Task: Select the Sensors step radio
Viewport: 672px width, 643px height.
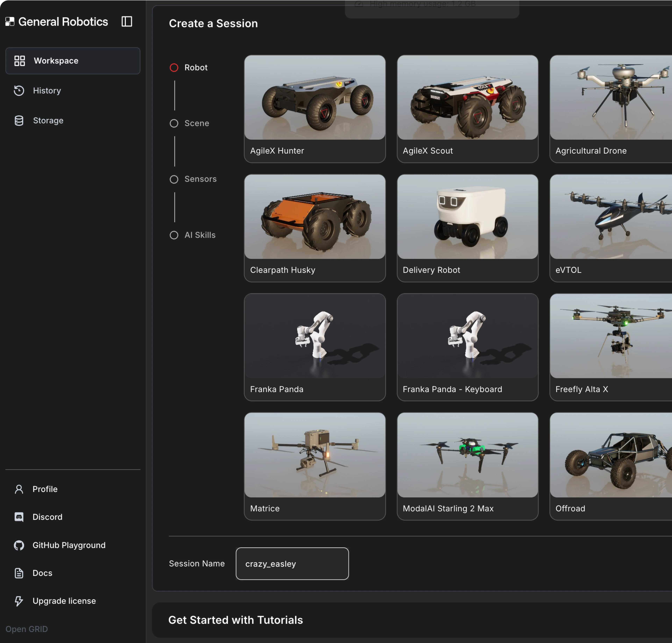Action: 174,179
